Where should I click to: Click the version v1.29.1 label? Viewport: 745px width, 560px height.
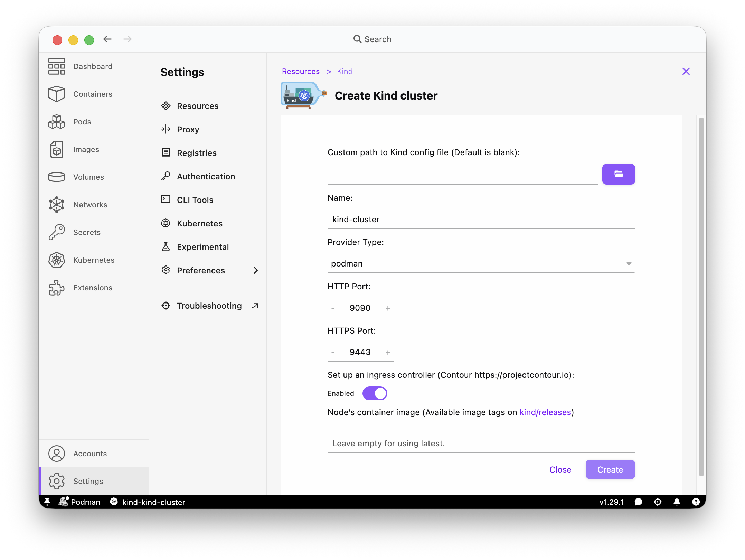tap(612, 502)
